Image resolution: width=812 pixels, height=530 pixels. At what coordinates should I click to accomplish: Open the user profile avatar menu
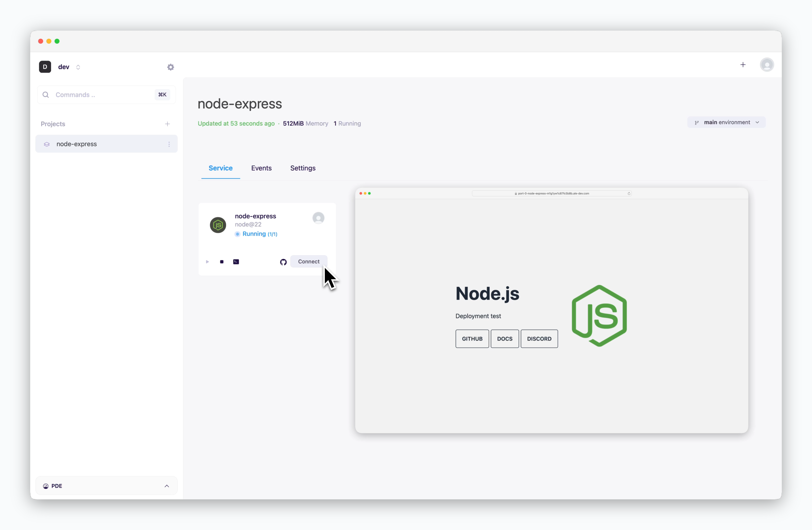click(767, 65)
